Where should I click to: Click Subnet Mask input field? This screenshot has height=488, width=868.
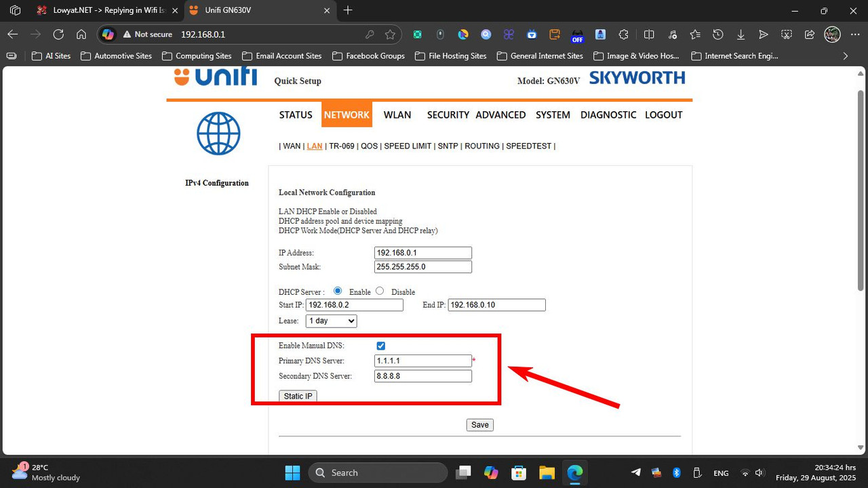(423, 267)
